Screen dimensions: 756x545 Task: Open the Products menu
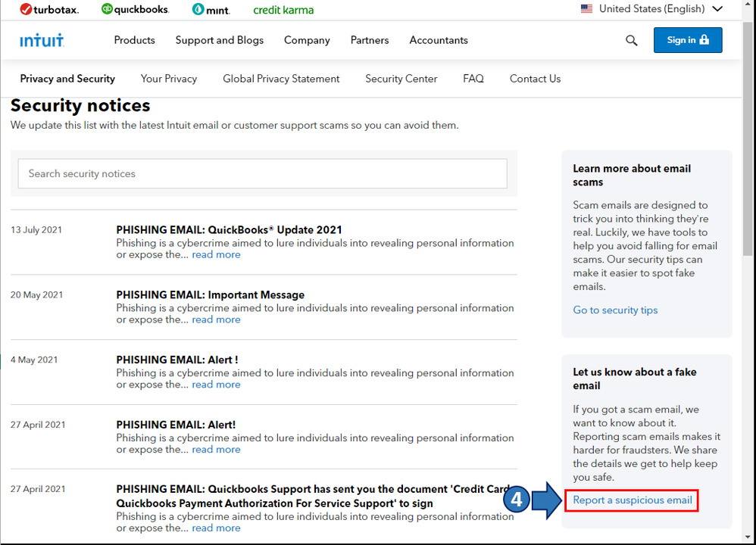(x=135, y=40)
